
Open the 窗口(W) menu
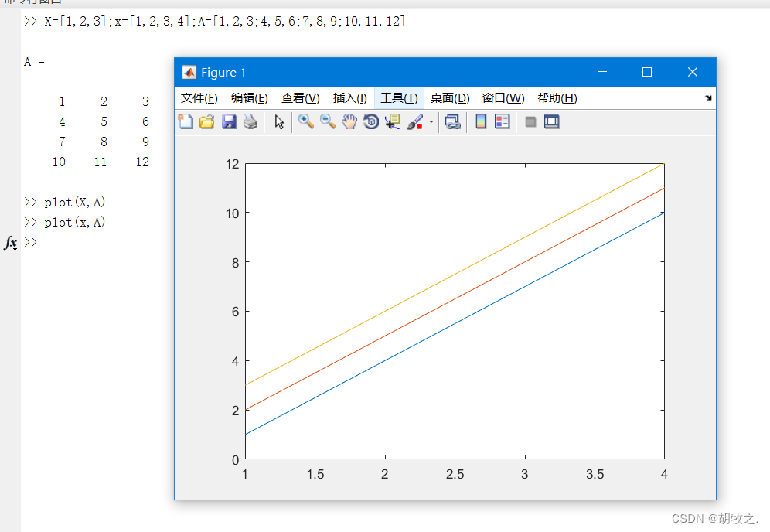coord(503,98)
